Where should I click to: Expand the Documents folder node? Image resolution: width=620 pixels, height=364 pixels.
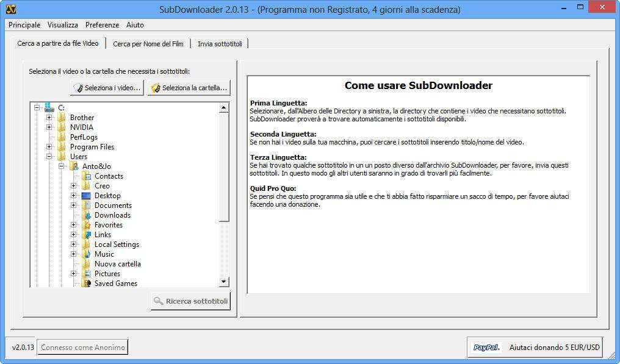[74, 205]
